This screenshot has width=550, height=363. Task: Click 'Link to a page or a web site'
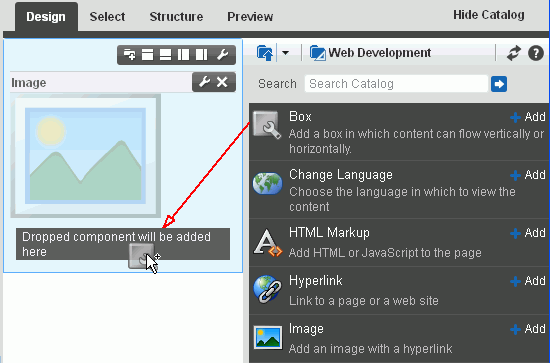[364, 301]
